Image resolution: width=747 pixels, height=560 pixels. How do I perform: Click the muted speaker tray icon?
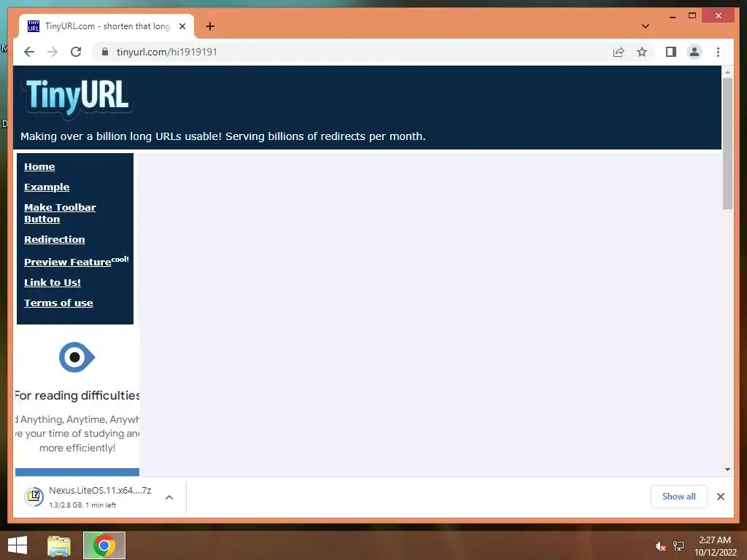[660, 546]
